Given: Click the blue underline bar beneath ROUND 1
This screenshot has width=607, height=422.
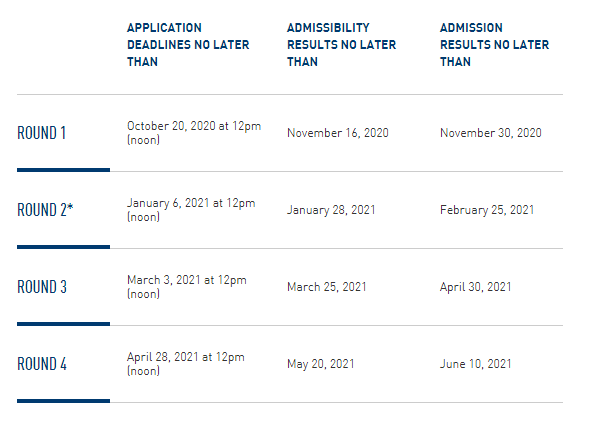Looking at the screenshot, I should [x=63, y=170].
